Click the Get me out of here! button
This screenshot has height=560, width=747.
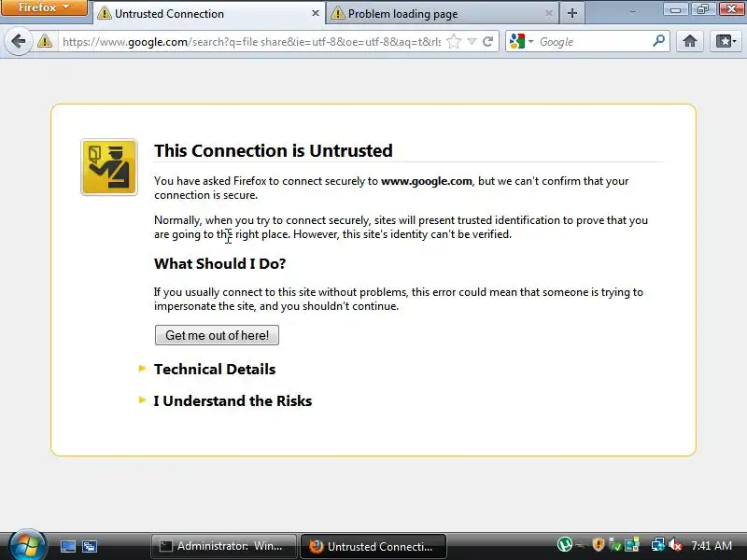tap(217, 335)
